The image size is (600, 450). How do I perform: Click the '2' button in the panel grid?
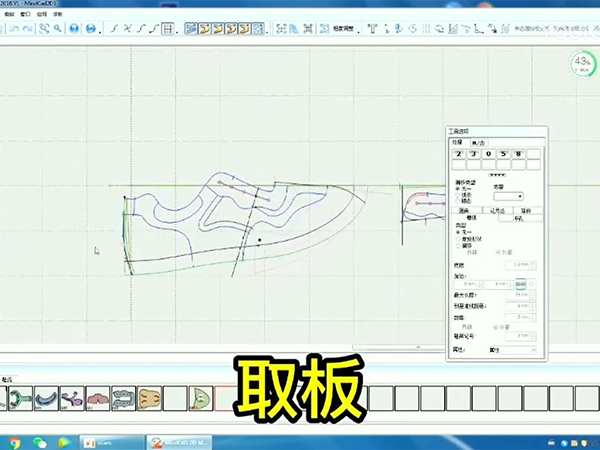pyautogui.click(x=459, y=154)
